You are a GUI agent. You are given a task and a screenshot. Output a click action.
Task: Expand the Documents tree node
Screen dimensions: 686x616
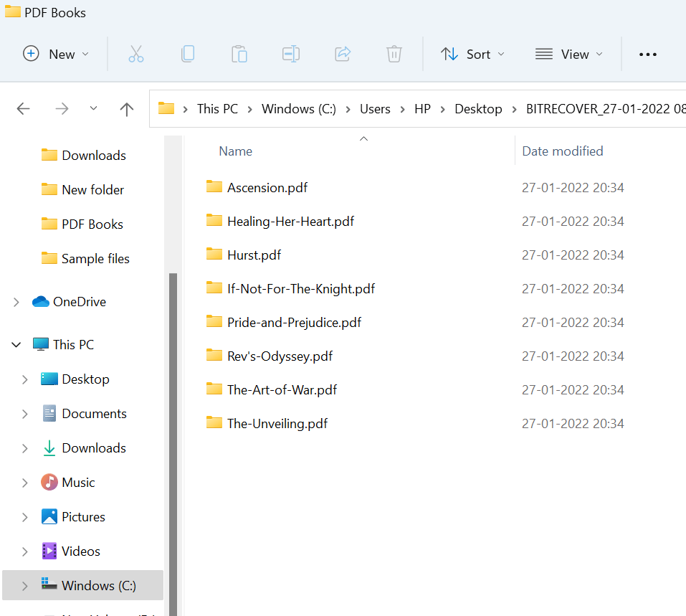25,414
